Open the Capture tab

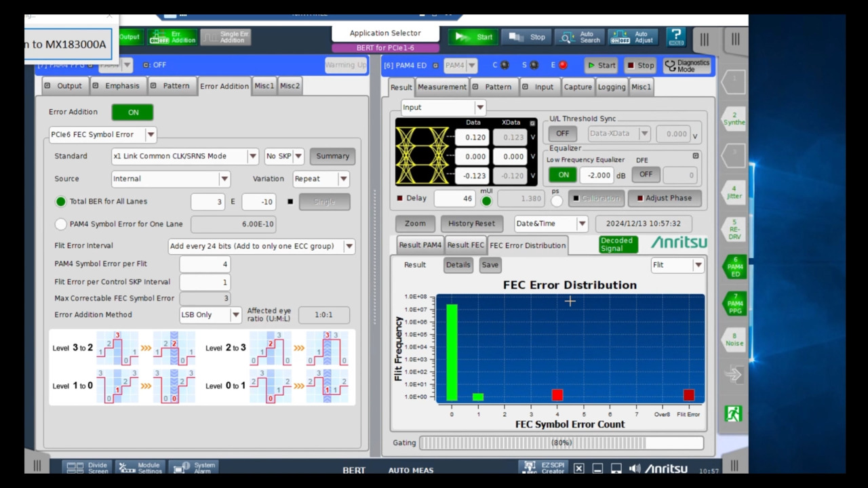coord(578,87)
